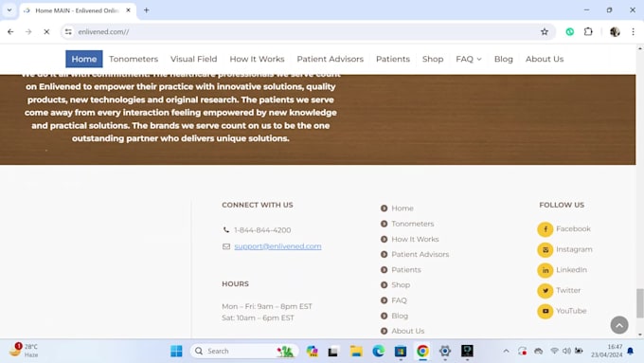Image resolution: width=644 pixels, height=363 pixels.
Task: Click the Facebook text link
Action: pyautogui.click(x=573, y=229)
